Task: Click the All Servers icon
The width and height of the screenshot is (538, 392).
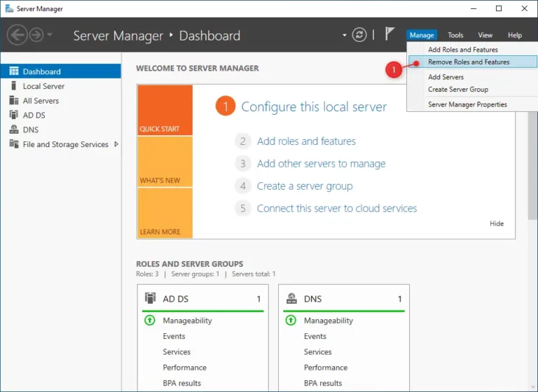Action: (14, 100)
